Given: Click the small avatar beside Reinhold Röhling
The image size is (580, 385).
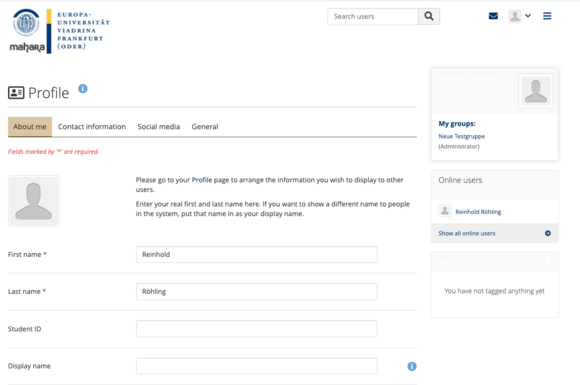Looking at the screenshot, I should tap(445, 211).
